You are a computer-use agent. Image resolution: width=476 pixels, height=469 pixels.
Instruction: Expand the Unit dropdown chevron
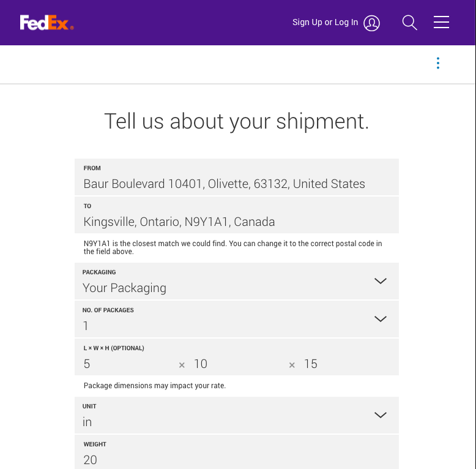point(380,415)
